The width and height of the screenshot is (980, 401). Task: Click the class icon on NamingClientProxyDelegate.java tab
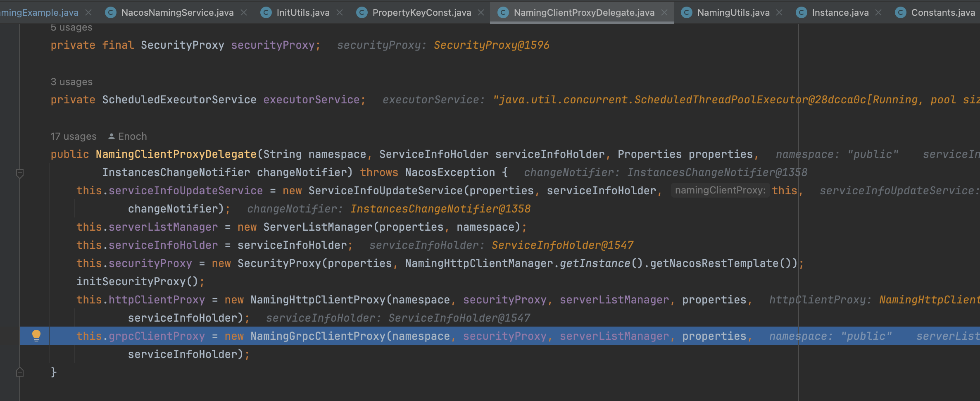click(503, 12)
